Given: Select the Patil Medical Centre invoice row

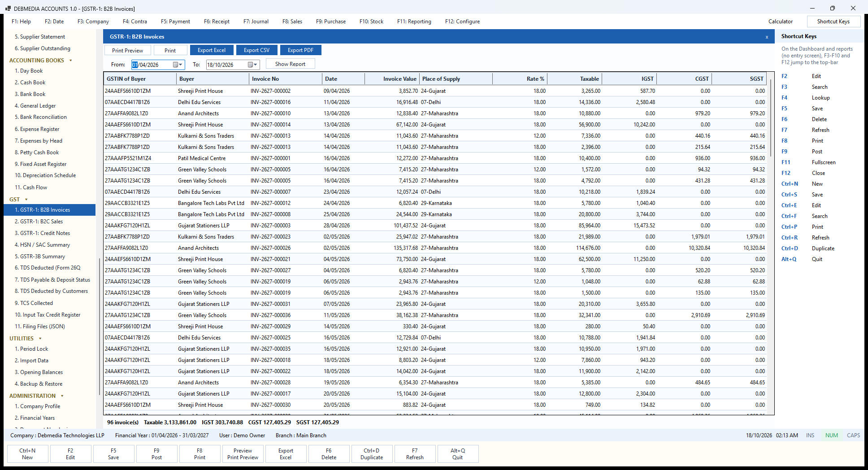Looking at the screenshot, I should (x=435, y=158).
